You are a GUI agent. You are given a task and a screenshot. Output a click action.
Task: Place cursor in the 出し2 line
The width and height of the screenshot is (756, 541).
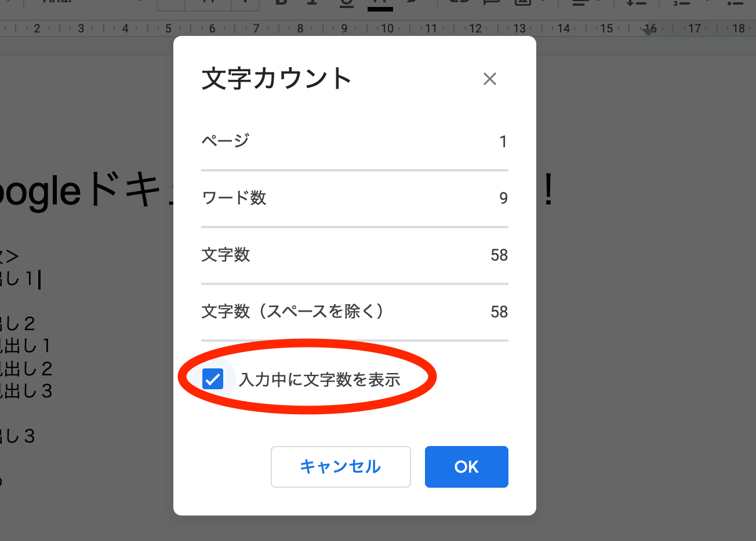click(x=17, y=323)
